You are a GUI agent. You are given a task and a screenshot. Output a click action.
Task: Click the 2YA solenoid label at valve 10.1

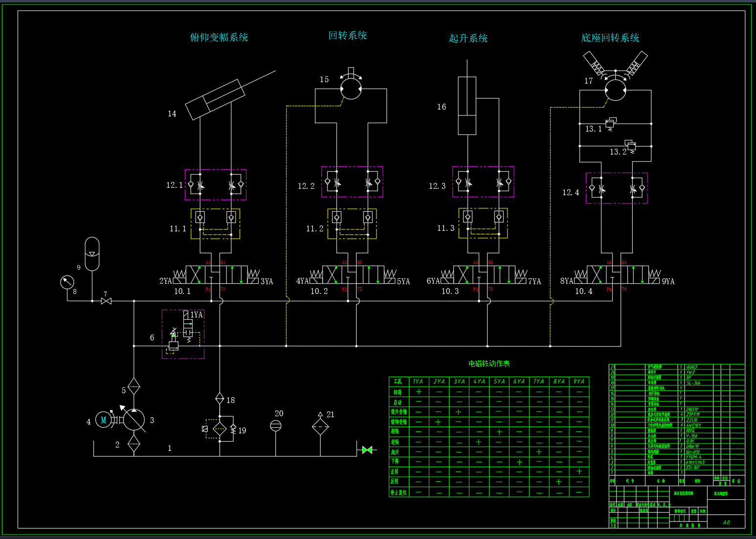point(165,281)
